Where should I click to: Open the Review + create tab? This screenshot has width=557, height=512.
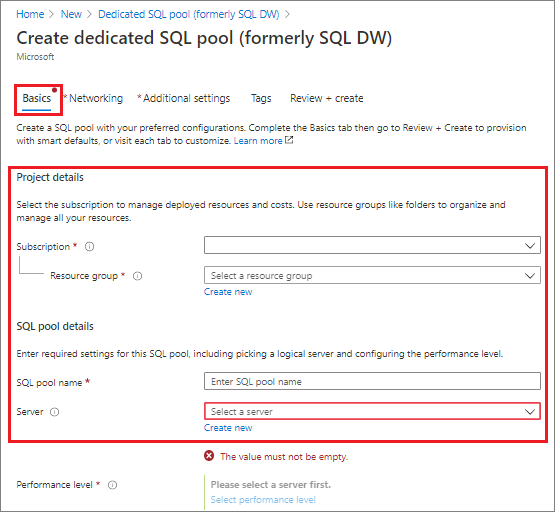tap(326, 98)
